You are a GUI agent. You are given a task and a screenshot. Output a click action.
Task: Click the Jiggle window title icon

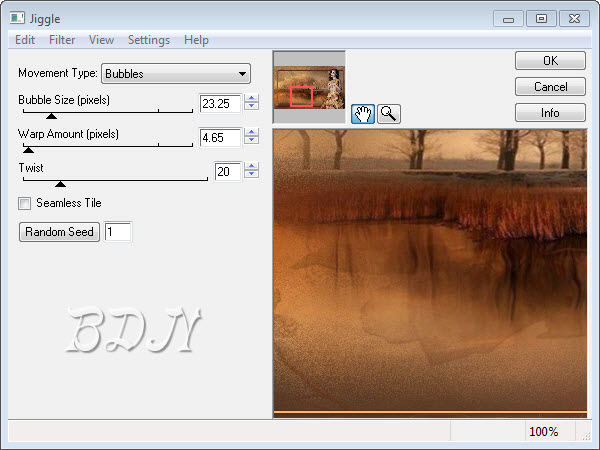[x=17, y=18]
